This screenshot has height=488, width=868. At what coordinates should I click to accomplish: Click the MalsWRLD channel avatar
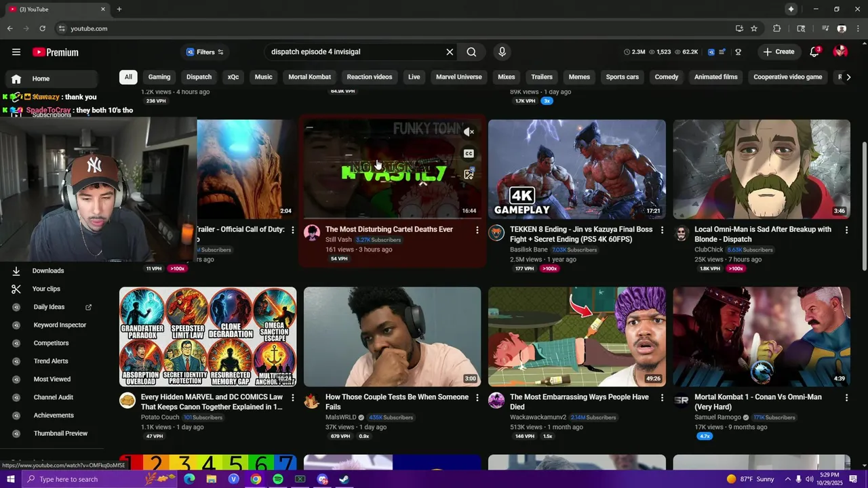point(312,401)
